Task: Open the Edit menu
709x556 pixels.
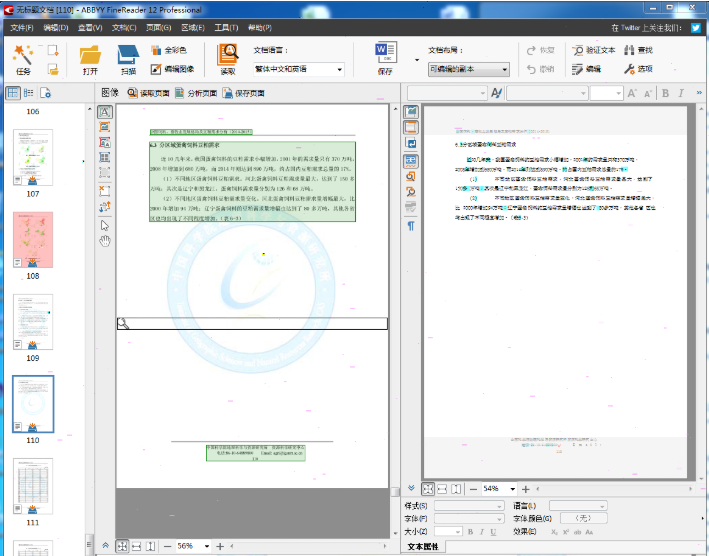Action: click(x=56, y=28)
